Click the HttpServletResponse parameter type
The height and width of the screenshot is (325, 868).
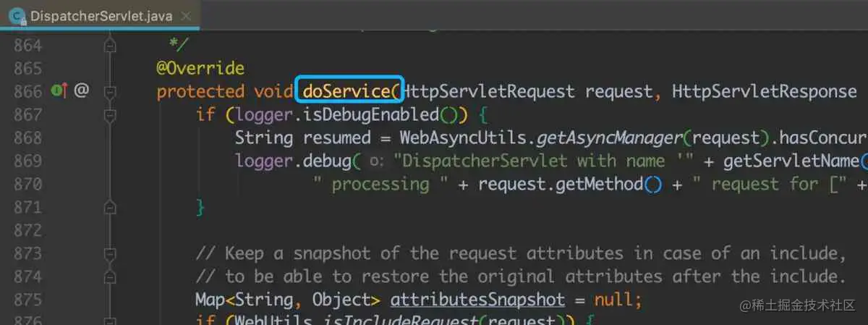[764, 91]
